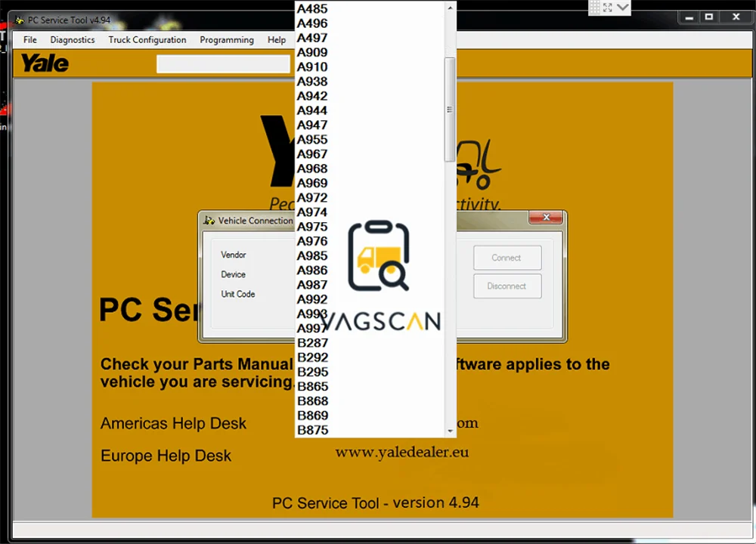Open the File menu

click(x=30, y=40)
